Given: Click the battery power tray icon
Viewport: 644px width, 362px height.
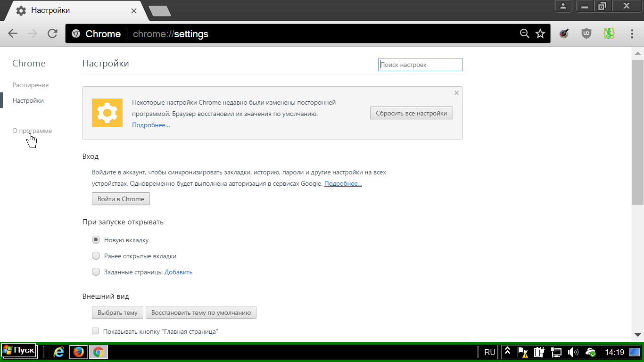Looking at the screenshot, I should [x=539, y=352].
